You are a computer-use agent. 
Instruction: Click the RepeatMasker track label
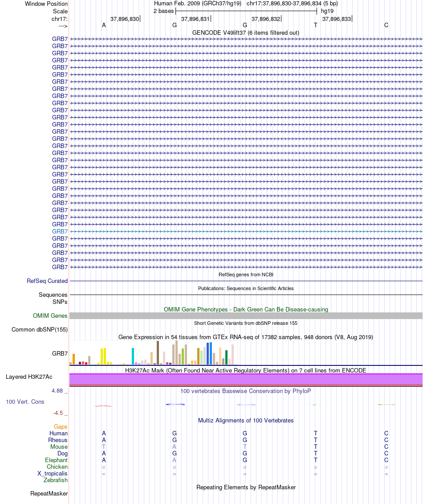49,494
